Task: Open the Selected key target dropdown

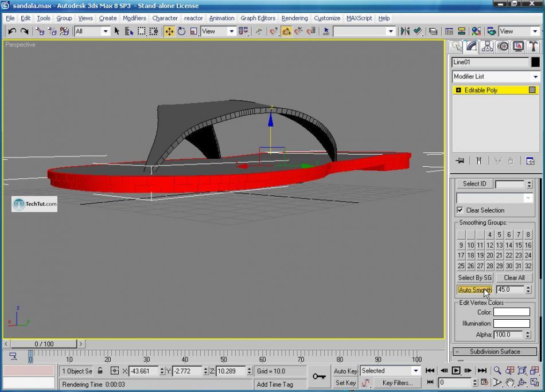Action: coord(390,371)
